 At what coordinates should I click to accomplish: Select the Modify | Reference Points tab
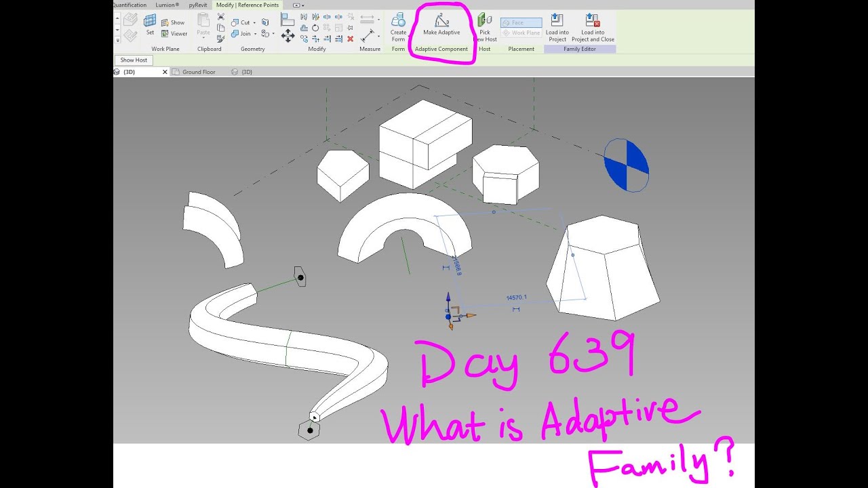point(248,5)
